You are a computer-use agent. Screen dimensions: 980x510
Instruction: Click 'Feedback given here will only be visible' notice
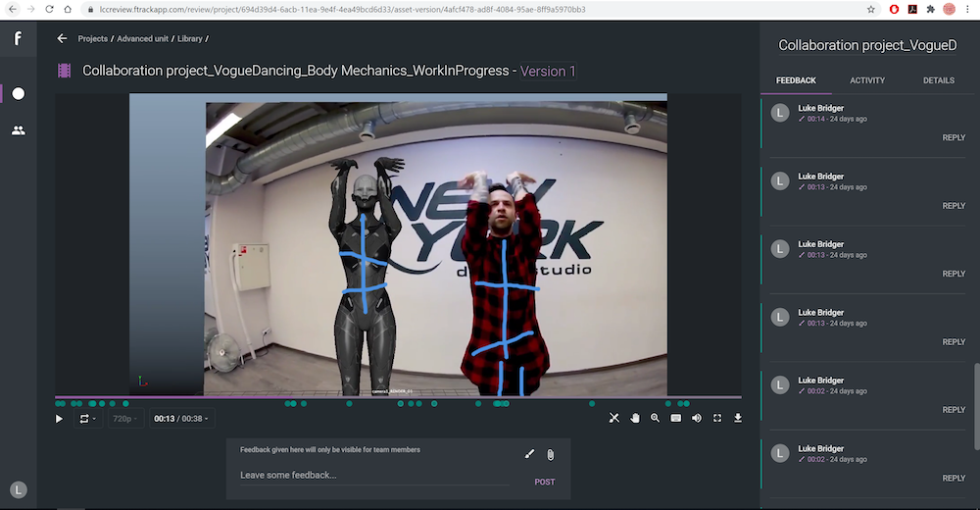(330, 449)
